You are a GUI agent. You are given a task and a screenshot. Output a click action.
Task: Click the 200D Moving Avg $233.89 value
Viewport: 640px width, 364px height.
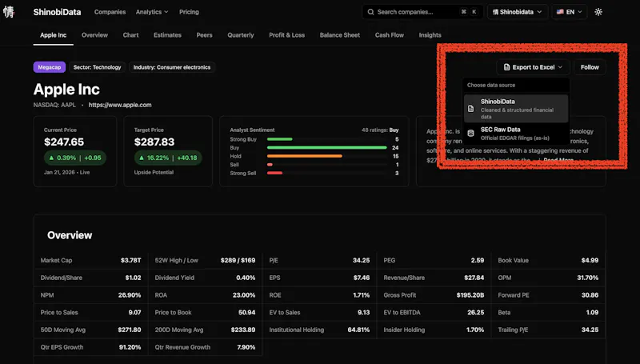(x=243, y=330)
